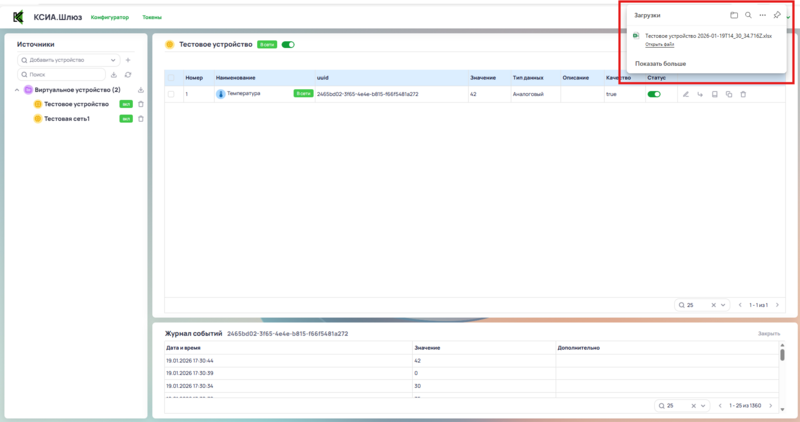This screenshot has width=800, height=422.
Task: Delete the Температура row with trash icon
Action: [x=743, y=94]
